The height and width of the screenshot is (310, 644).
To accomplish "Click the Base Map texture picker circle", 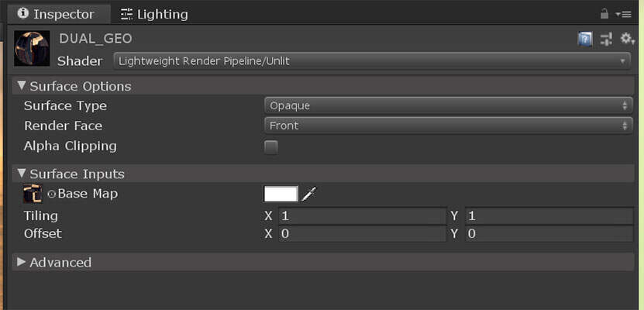I will [x=52, y=194].
